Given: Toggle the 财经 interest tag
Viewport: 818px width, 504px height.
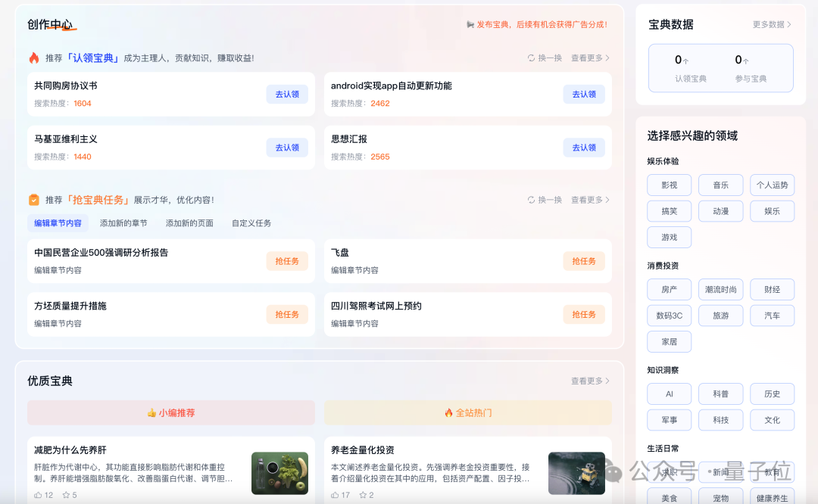Looking at the screenshot, I should [x=772, y=289].
